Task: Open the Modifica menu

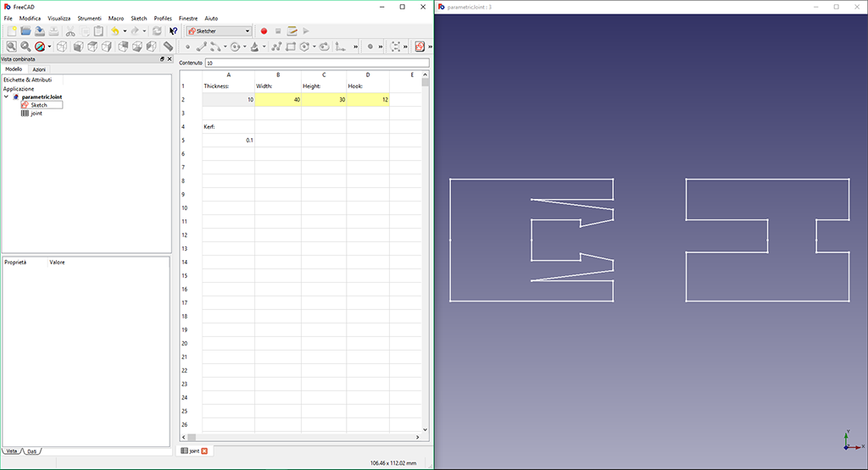Action: tap(30, 19)
